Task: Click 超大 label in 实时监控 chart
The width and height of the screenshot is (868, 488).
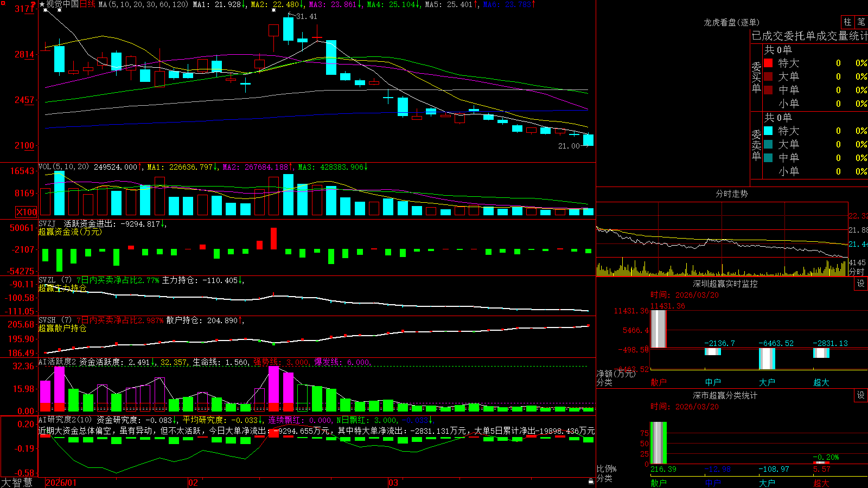Action: pyautogui.click(x=821, y=382)
